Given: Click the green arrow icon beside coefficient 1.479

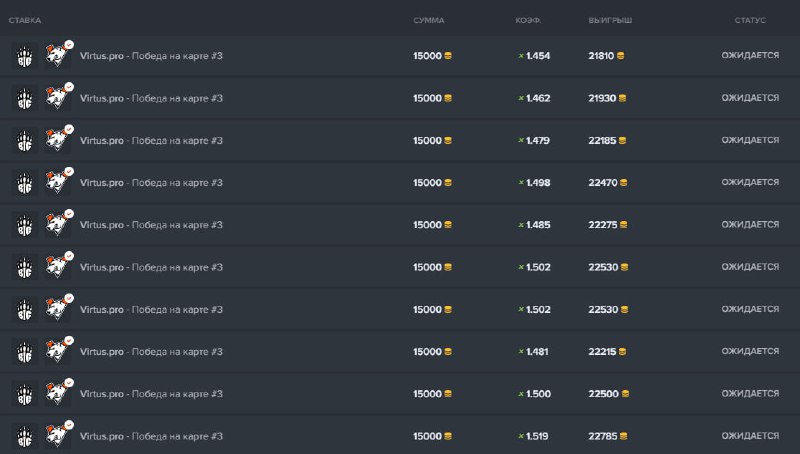Looking at the screenshot, I should pos(521,141).
